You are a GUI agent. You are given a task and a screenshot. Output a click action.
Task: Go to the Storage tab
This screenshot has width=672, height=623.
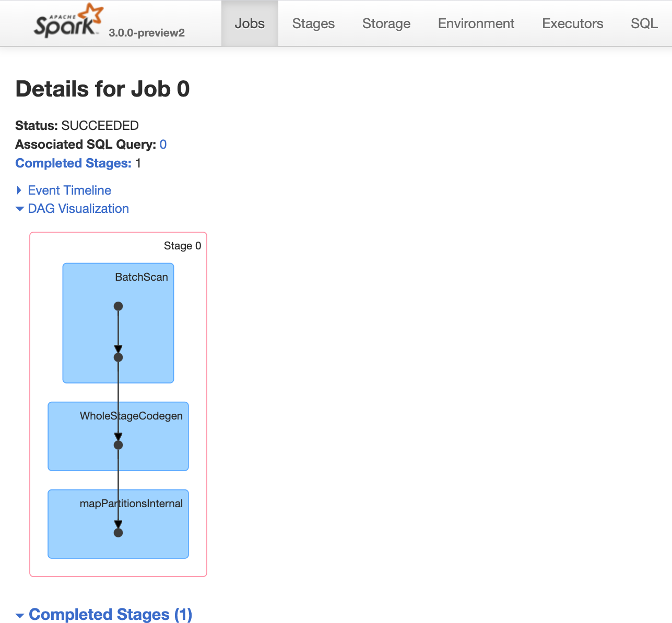(x=386, y=23)
